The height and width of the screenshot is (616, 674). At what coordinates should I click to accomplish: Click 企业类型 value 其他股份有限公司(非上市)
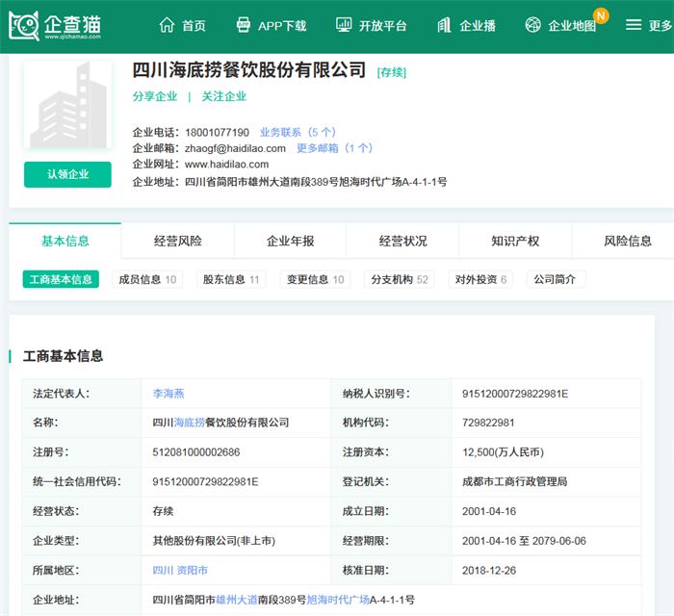(x=214, y=541)
